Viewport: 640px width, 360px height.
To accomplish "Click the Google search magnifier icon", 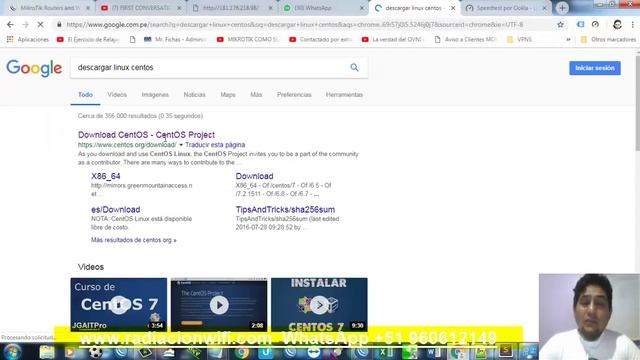I will pos(354,67).
